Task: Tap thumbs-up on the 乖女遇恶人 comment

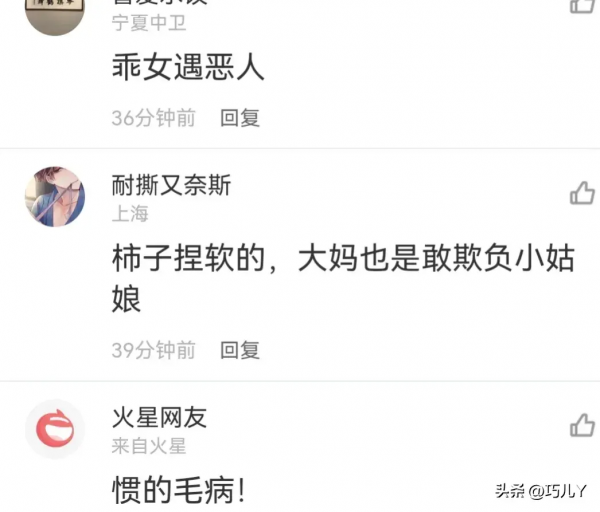Action: pos(582,6)
